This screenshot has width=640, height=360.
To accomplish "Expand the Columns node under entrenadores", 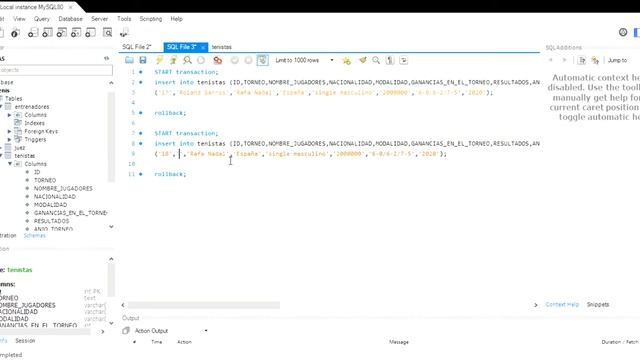I will [x=9, y=115].
